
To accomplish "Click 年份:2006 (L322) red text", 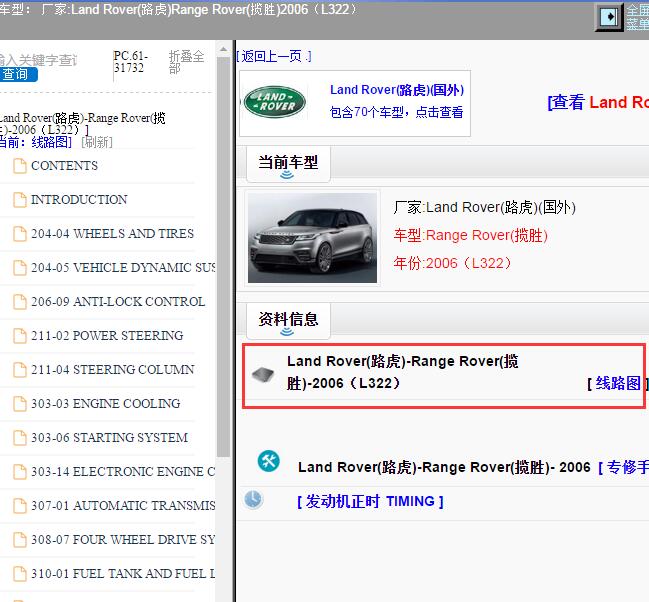I will tap(453, 263).
